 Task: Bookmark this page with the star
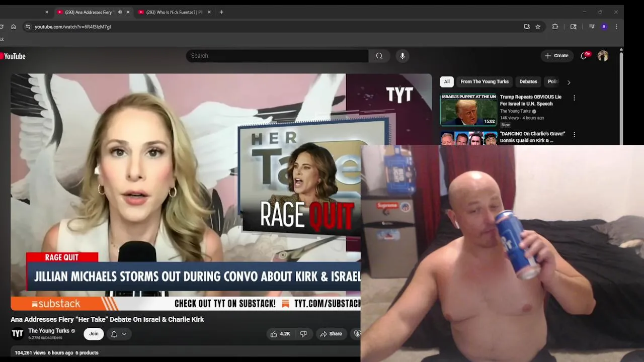point(538,27)
